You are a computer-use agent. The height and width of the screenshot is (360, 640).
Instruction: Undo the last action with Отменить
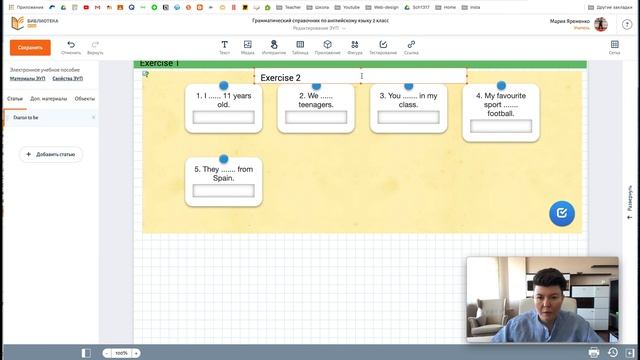click(71, 47)
